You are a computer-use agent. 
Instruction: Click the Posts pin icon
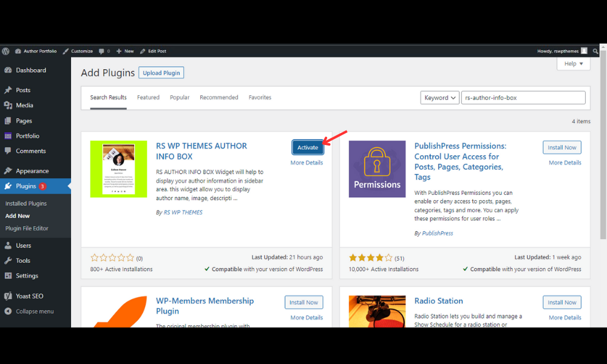coord(8,90)
